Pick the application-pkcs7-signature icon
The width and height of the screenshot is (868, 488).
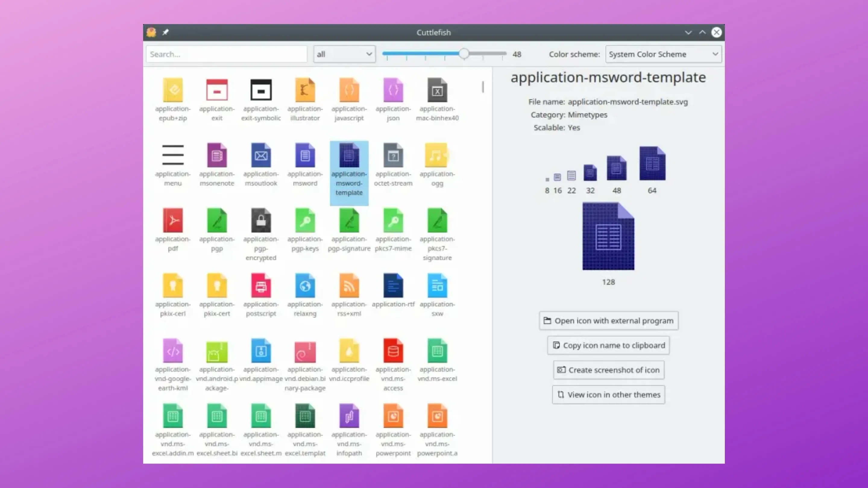[x=437, y=220]
